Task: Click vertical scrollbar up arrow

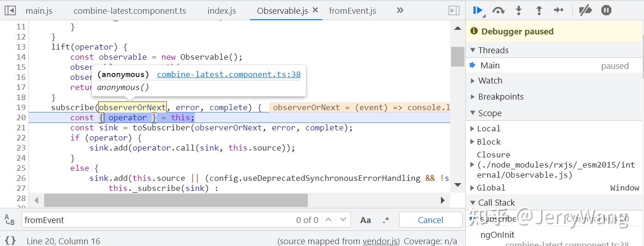Action: click(458, 28)
